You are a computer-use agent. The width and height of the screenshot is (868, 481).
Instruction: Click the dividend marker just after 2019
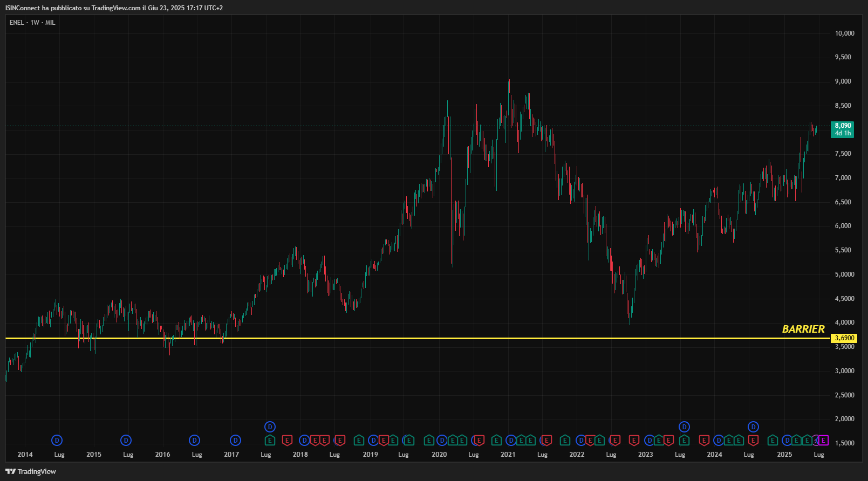coord(373,441)
